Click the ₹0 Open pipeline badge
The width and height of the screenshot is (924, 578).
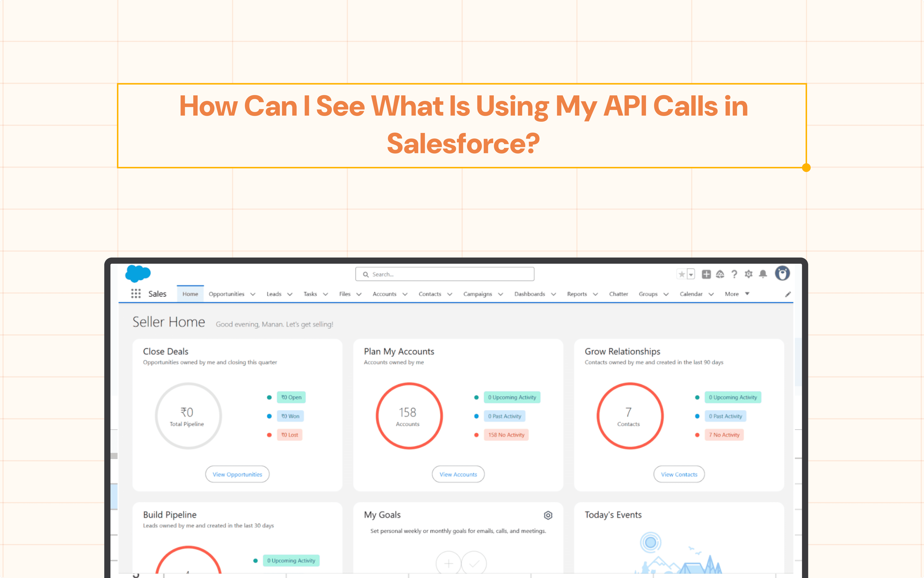coord(291,397)
